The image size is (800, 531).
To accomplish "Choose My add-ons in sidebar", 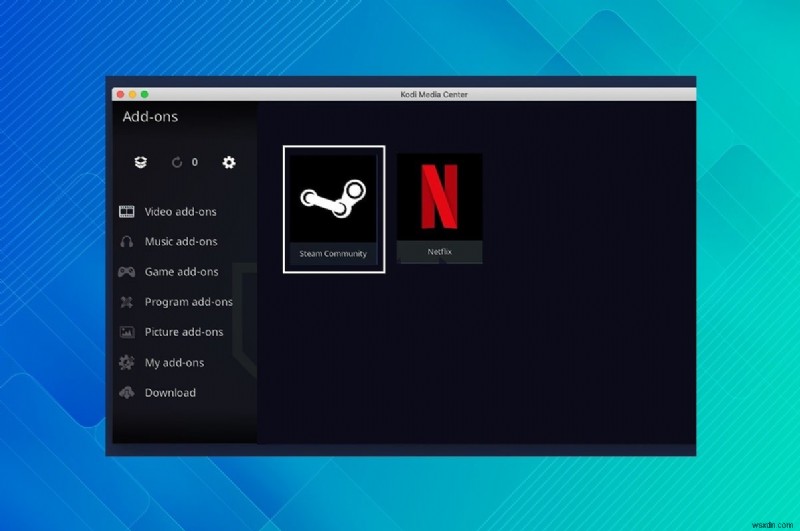I will [174, 363].
